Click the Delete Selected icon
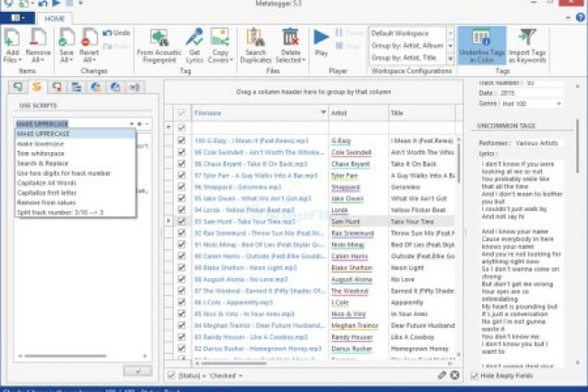Viewport: 588px width, 392px height. (x=290, y=37)
